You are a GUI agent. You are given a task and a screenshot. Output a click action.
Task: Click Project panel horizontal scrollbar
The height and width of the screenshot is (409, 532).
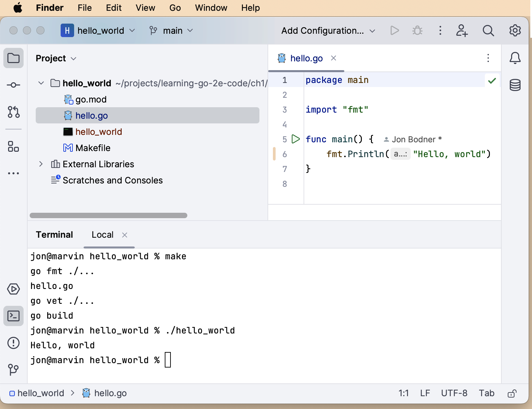(108, 215)
